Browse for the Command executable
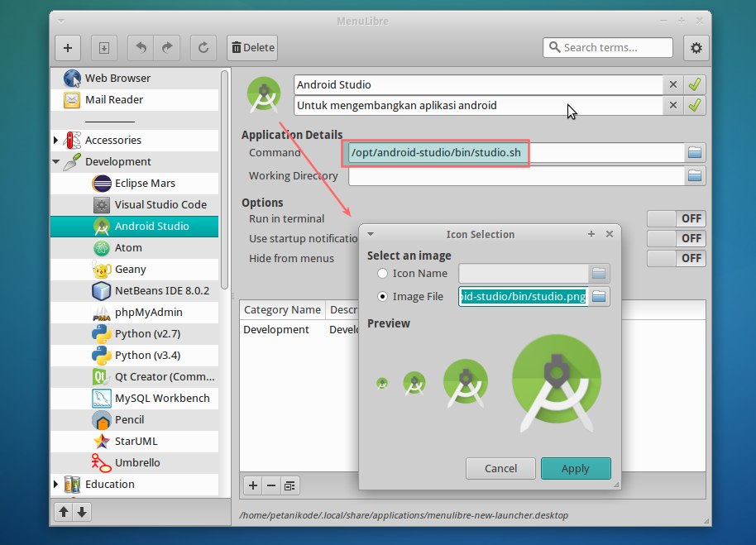The width and height of the screenshot is (756, 545). [x=695, y=153]
